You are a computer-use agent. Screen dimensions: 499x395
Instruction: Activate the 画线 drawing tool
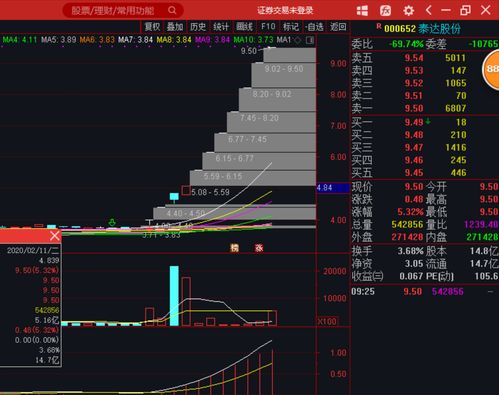(244, 27)
